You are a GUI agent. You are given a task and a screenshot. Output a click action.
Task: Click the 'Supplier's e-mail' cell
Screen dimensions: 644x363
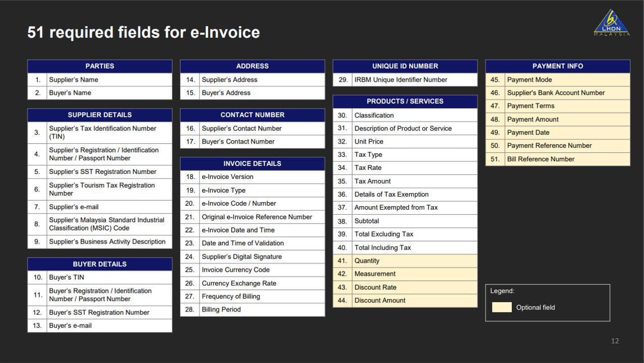pos(109,207)
